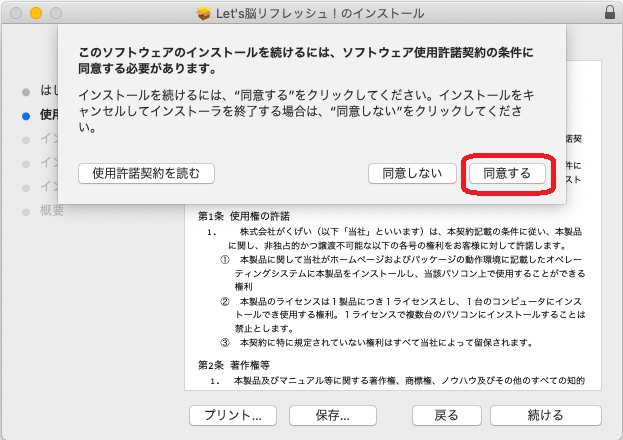
Task: Click the 第1条 使用権の許諾 heading
Action: pos(244,216)
